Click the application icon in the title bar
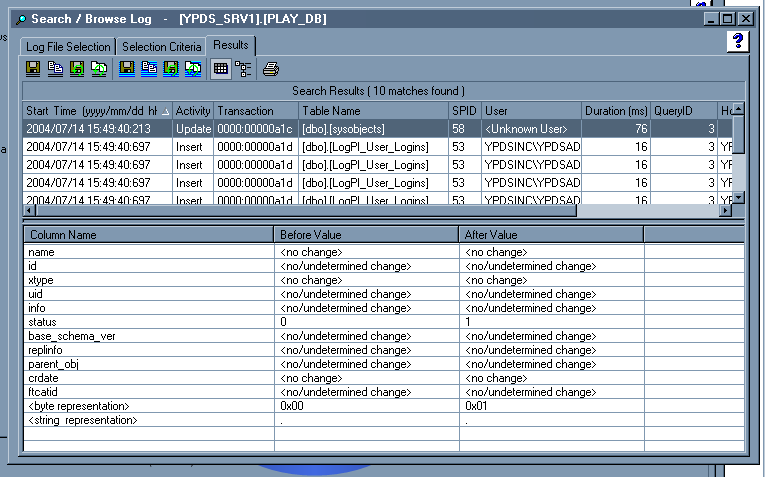765x477 pixels. [x=20, y=19]
